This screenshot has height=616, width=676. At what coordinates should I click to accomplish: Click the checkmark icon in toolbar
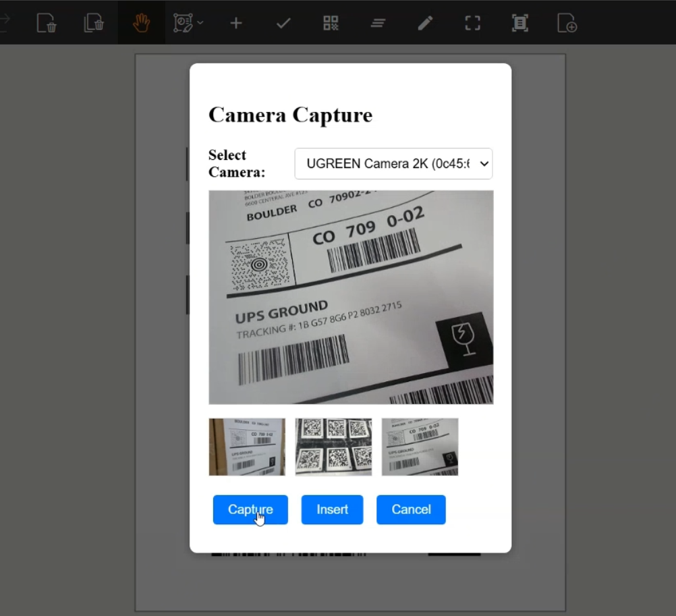(283, 23)
